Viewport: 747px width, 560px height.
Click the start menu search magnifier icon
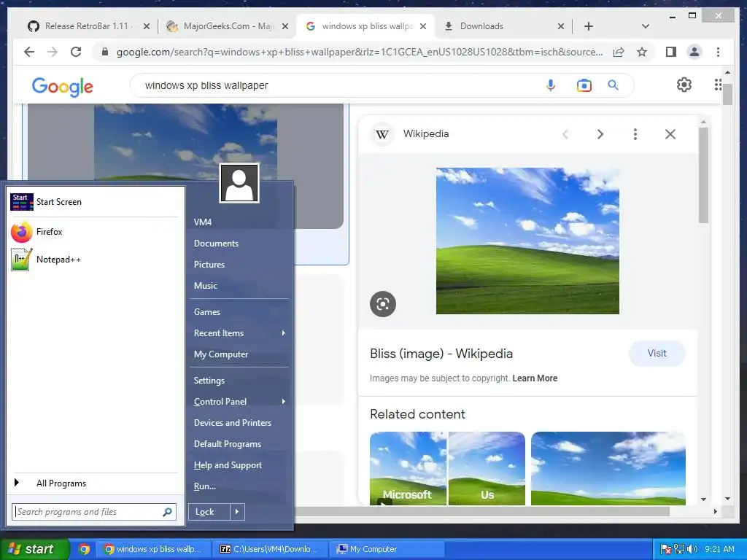[167, 512]
